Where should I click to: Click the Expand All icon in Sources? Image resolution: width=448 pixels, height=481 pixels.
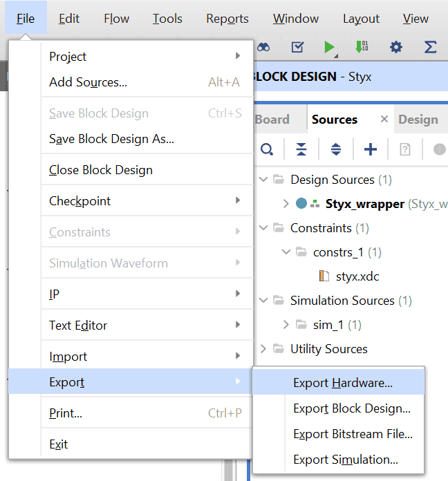click(x=336, y=149)
